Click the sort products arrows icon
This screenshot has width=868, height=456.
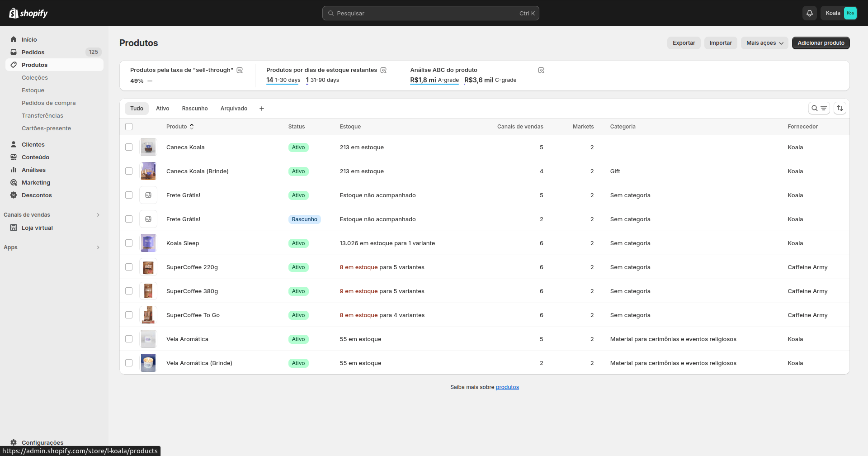(x=840, y=108)
